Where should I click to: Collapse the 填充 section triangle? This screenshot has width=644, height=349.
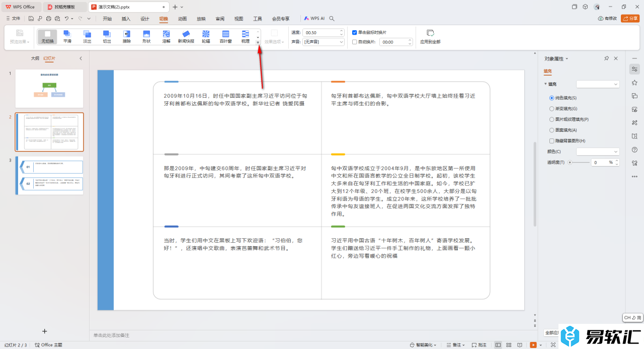tap(545, 84)
